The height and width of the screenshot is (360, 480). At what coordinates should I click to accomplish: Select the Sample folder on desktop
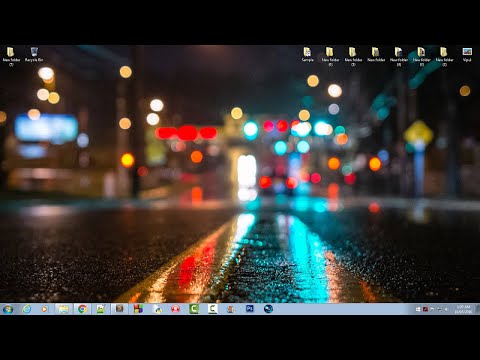pyautogui.click(x=307, y=54)
